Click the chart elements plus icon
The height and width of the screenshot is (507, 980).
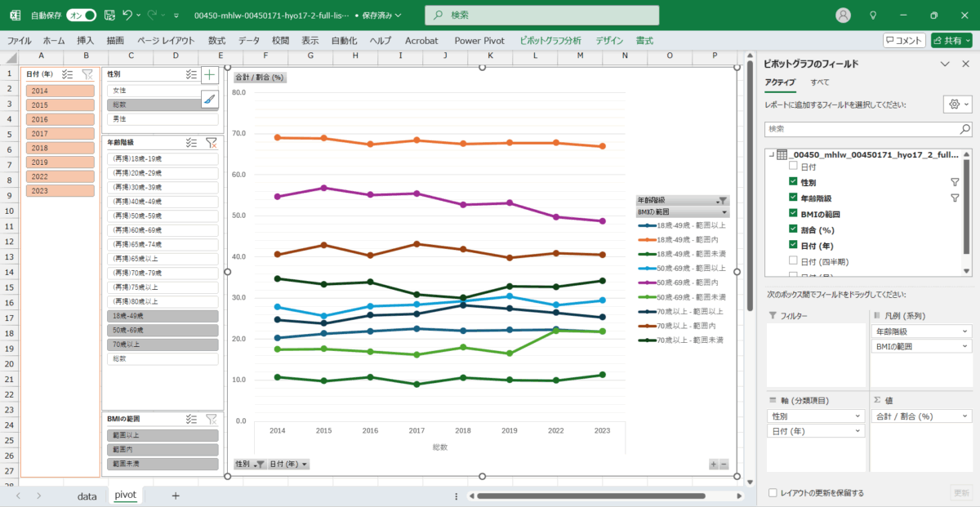point(210,75)
